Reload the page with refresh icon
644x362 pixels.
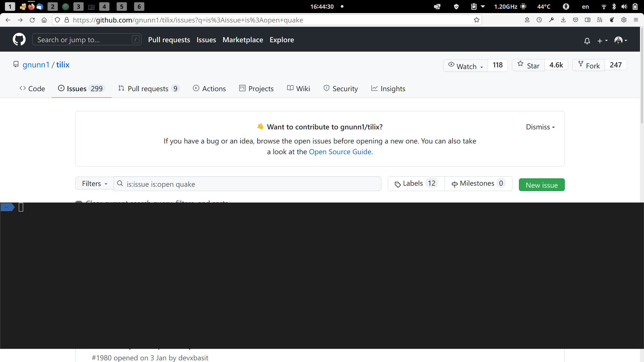32,20
